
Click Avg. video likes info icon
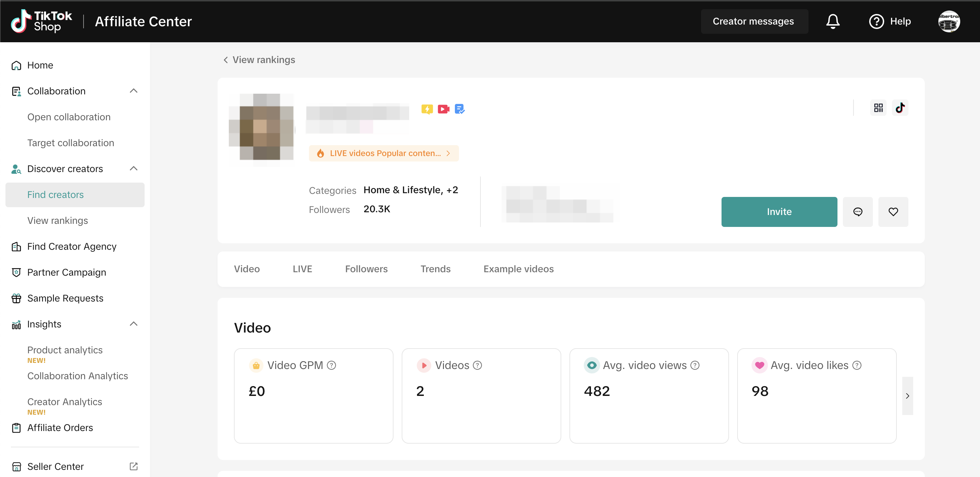pyautogui.click(x=857, y=365)
